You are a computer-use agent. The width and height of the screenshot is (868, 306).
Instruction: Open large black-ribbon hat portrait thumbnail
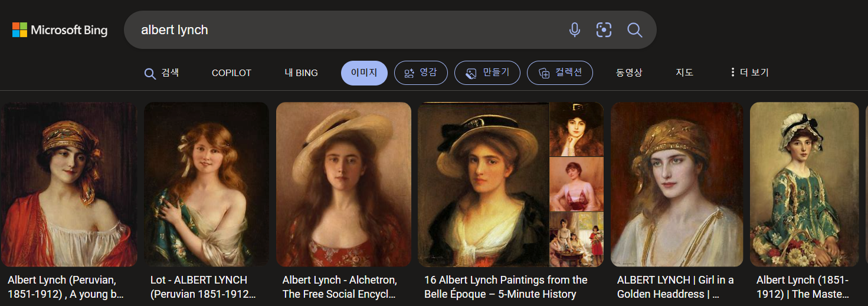click(x=483, y=185)
